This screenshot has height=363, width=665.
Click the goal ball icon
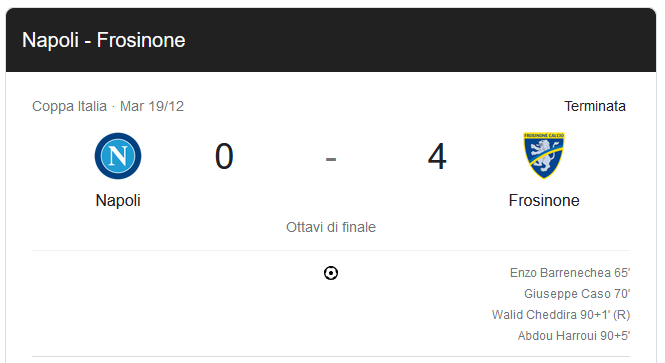coord(331,273)
